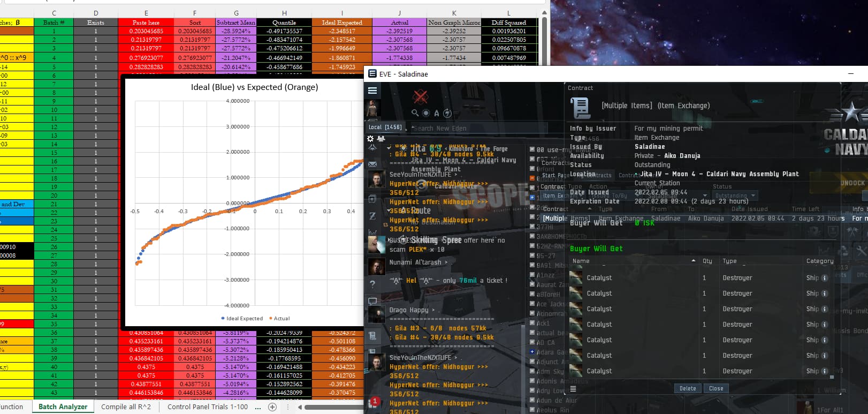Select the chart title Ideal vs Expected

254,87
